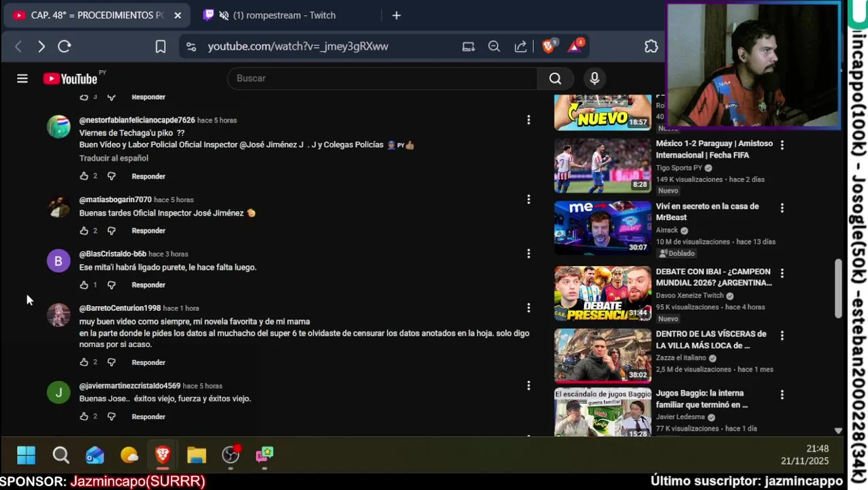
Task: Like the comment by matiasbogarin7070
Action: click(84, 231)
